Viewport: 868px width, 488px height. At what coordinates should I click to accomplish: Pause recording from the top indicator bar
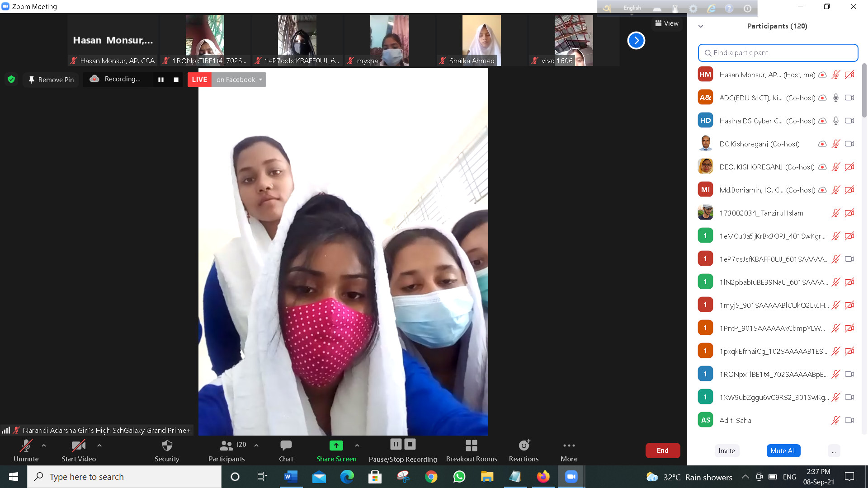(160, 80)
